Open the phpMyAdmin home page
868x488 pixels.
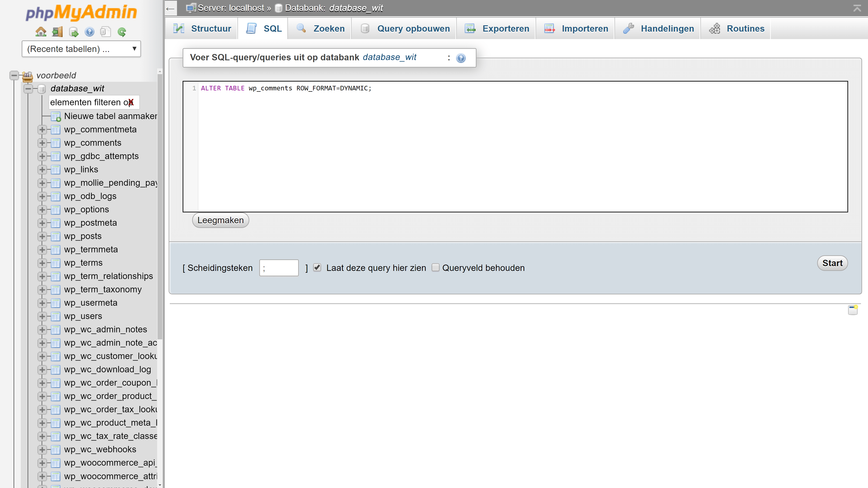tap(40, 32)
